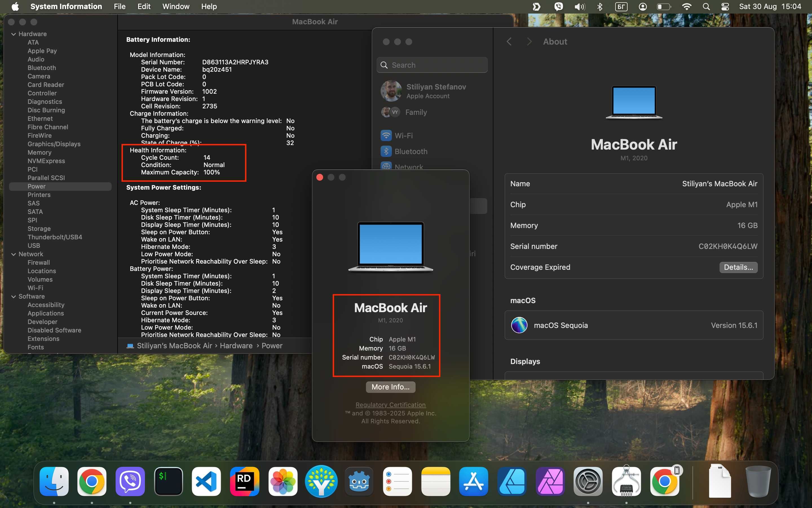Screen dimensions: 812x508
Task: Go back in System Settings
Action: pos(509,41)
